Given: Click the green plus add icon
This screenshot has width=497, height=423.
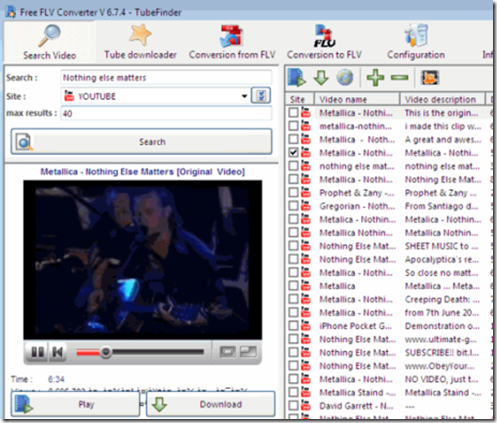Looking at the screenshot, I should coord(375,78).
